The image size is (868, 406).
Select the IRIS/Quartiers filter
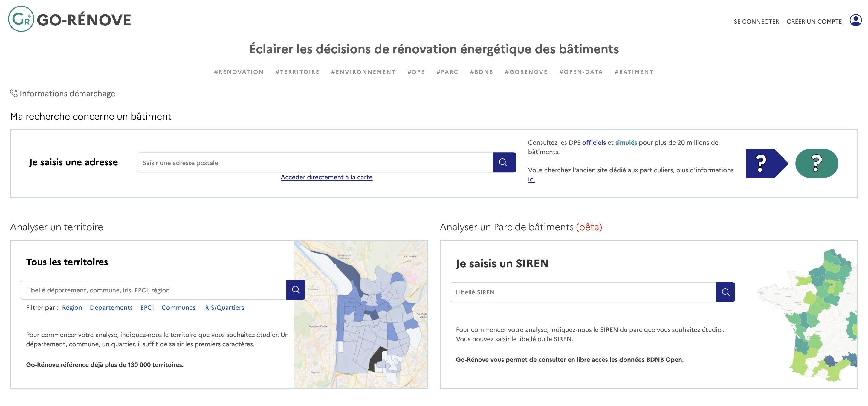(223, 308)
